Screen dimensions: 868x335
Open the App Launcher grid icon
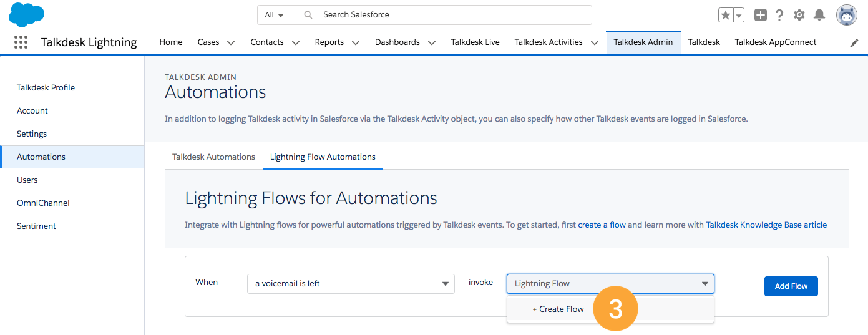(x=21, y=42)
